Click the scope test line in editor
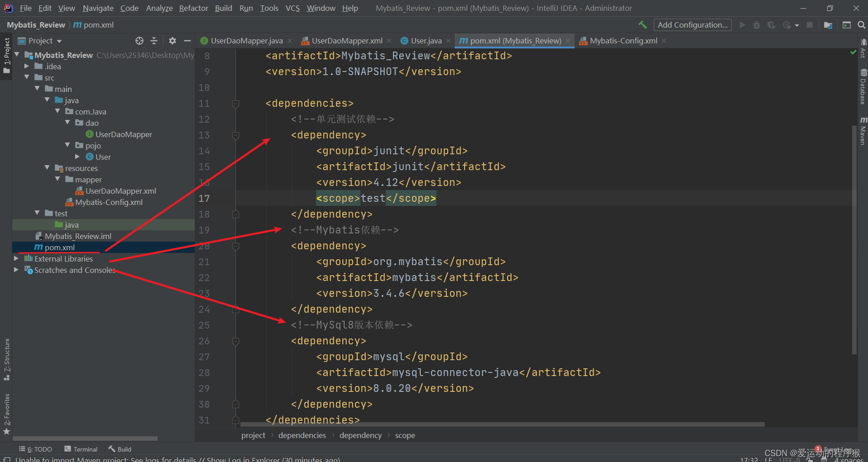 (x=376, y=198)
